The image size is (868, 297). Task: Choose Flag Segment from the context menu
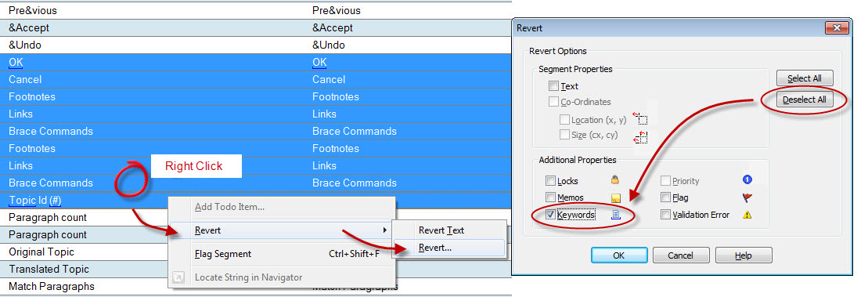click(282, 254)
